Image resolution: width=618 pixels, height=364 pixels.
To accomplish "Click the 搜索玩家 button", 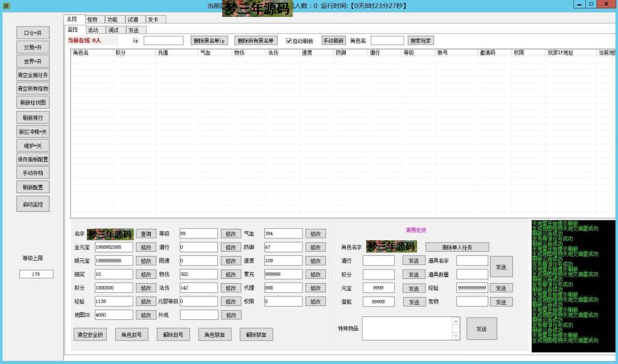I will coord(421,40).
